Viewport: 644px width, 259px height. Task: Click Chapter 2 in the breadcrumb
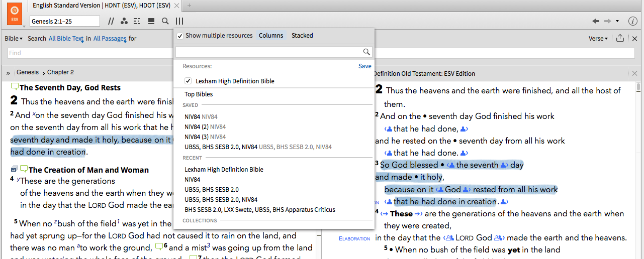point(60,72)
